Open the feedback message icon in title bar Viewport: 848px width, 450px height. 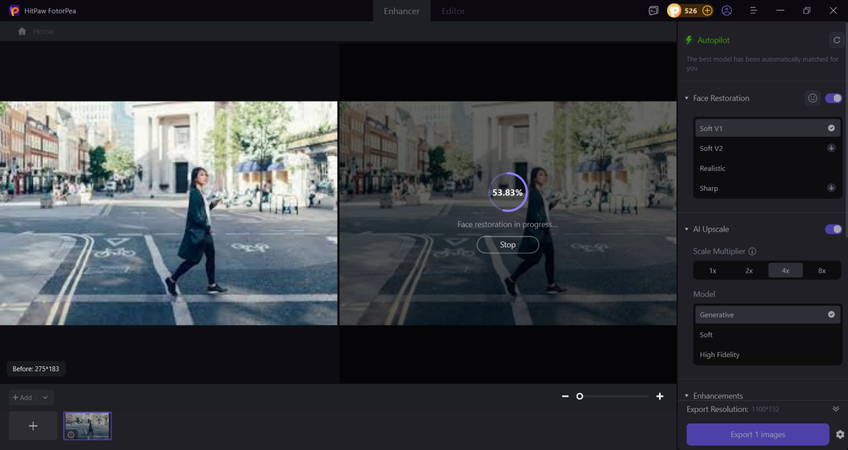[653, 10]
